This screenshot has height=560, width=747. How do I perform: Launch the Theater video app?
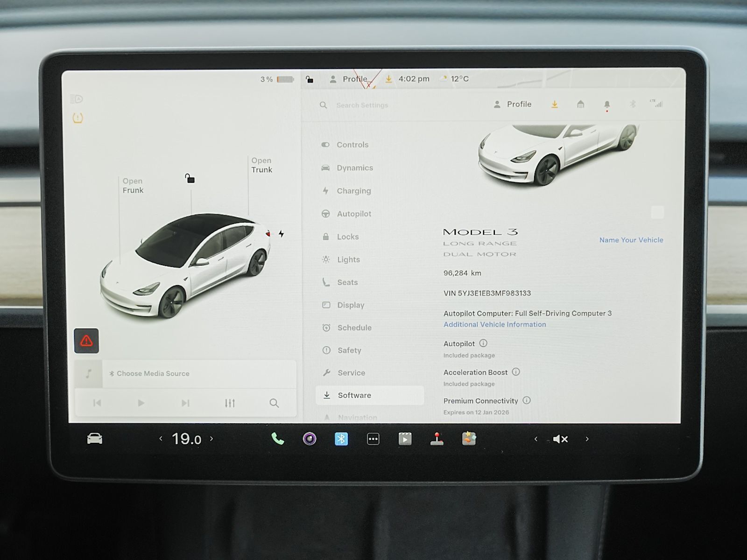click(405, 439)
